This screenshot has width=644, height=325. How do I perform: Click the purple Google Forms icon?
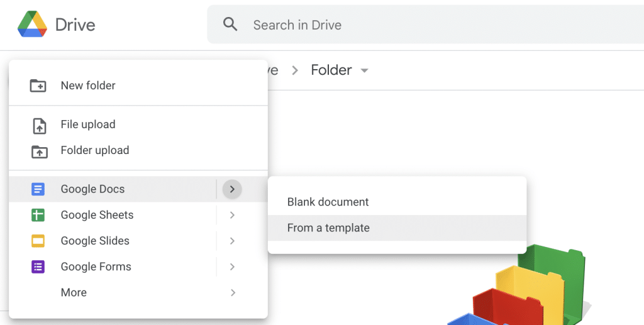pyautogui.click(x=38, y=267)
